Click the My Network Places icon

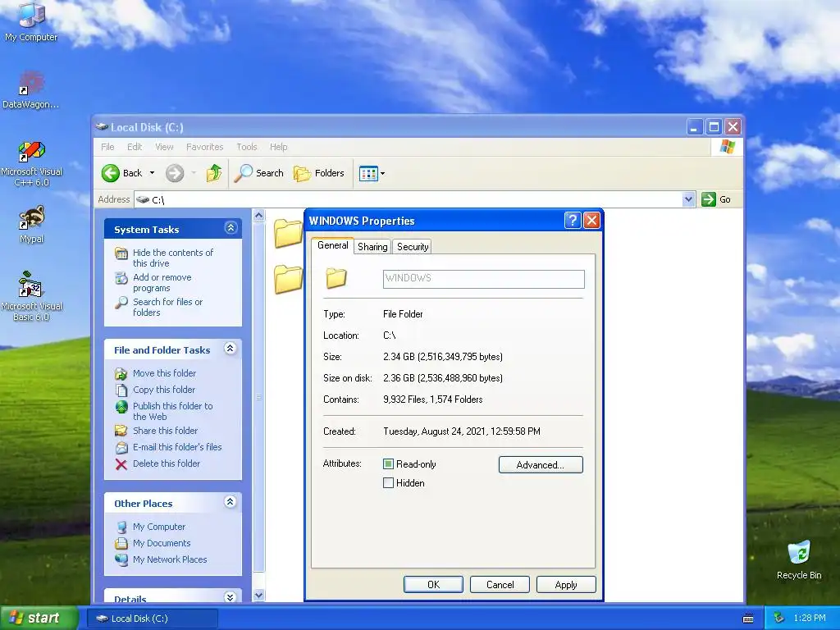point(121,559)
